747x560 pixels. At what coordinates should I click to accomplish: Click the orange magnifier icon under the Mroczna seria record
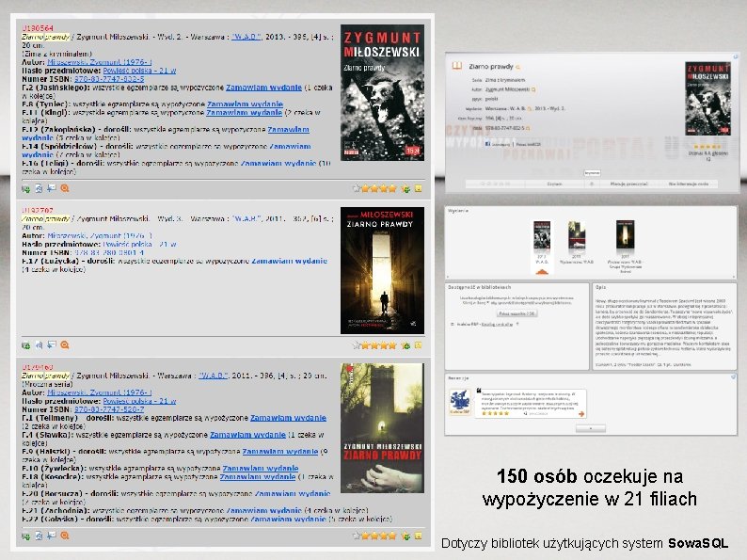[x=65, y=536]
